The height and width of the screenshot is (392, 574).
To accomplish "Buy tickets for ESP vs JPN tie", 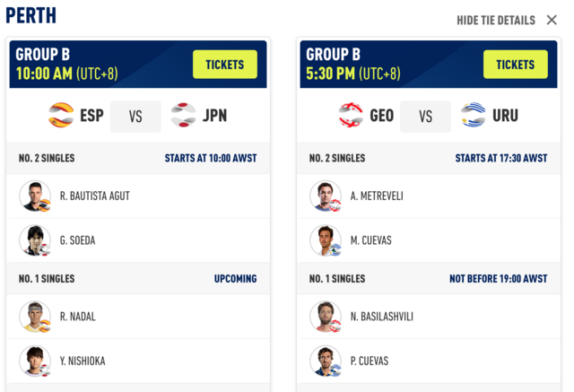I will (224, 65).
